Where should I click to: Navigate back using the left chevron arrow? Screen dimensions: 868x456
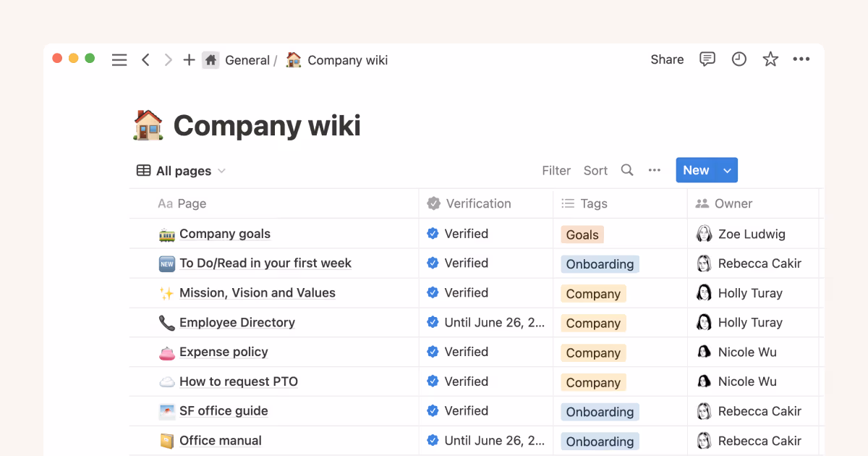click(x=145, y=59)
